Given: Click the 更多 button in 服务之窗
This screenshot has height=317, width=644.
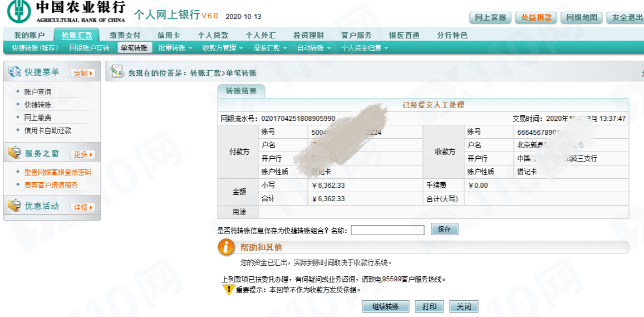Looking at the screenshot, I should [x=82, y=154].
